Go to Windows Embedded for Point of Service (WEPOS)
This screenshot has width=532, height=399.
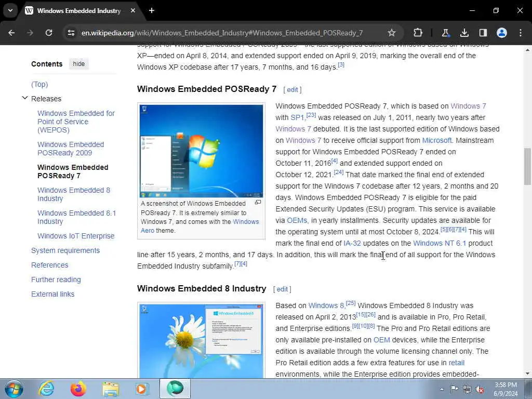click(x=76, y=122)
